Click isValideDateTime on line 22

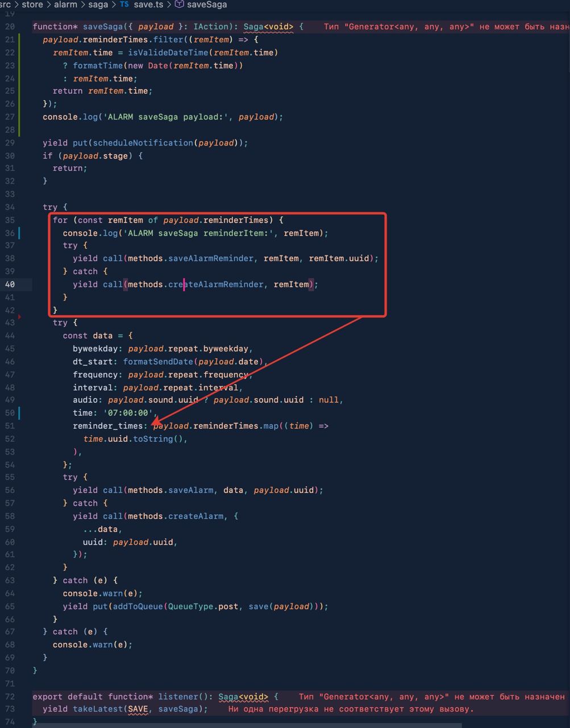coord(168,52)
